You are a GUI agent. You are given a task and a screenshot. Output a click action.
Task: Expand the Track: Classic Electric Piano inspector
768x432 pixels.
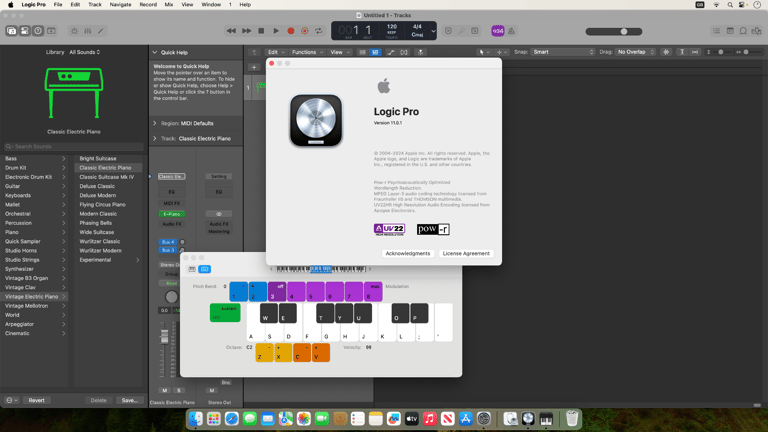pos(155,139)
